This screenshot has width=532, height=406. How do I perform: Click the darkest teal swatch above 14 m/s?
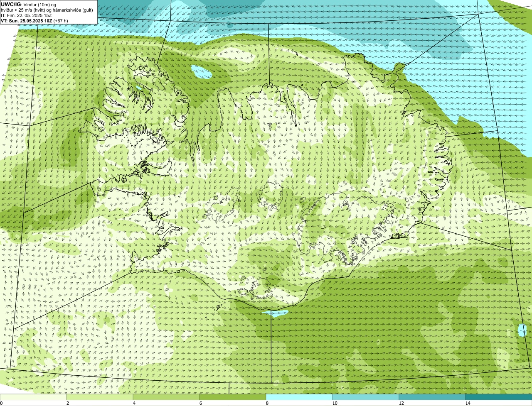tap(499, 397)
